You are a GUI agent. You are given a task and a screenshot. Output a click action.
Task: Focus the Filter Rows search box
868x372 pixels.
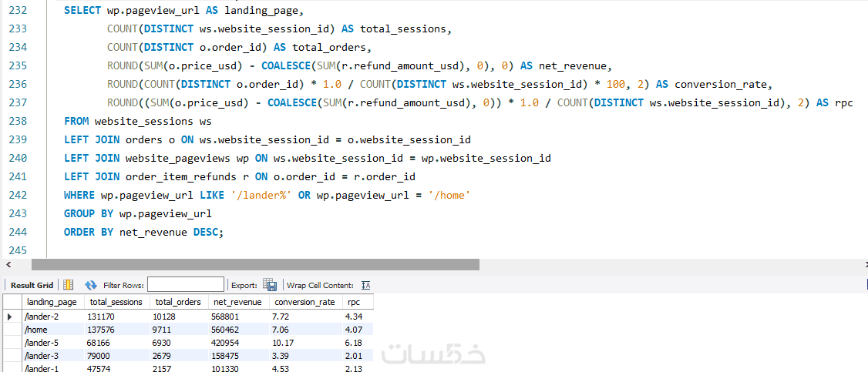point(186,285)
